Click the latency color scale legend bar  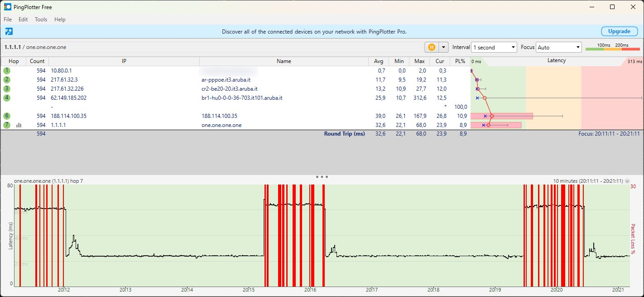click(x=612, y=49)
